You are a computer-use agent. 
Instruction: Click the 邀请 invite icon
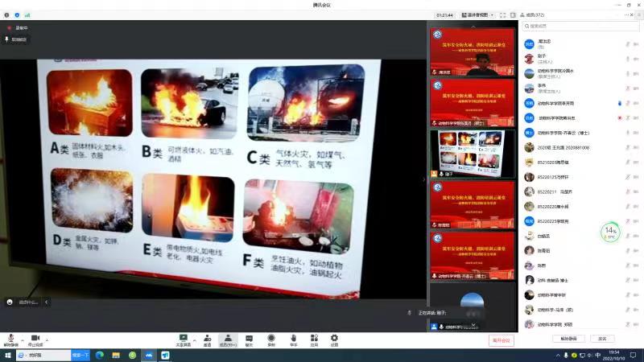(x=208, y=338)
